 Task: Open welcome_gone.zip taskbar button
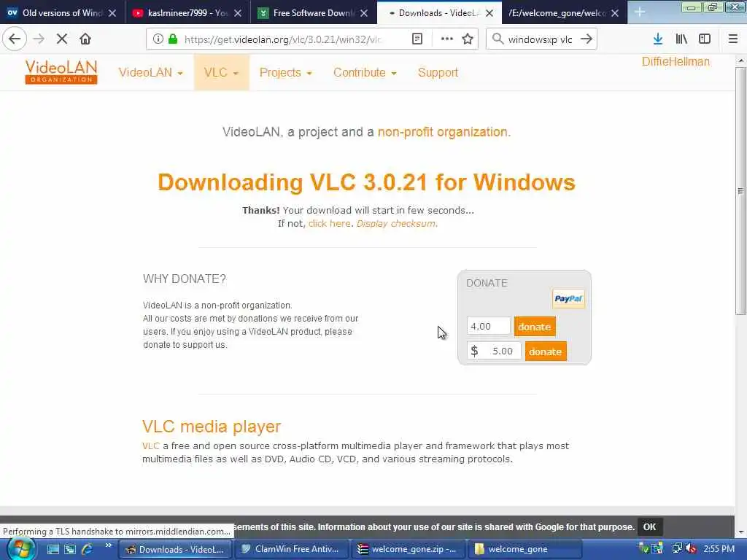(408, 549)
